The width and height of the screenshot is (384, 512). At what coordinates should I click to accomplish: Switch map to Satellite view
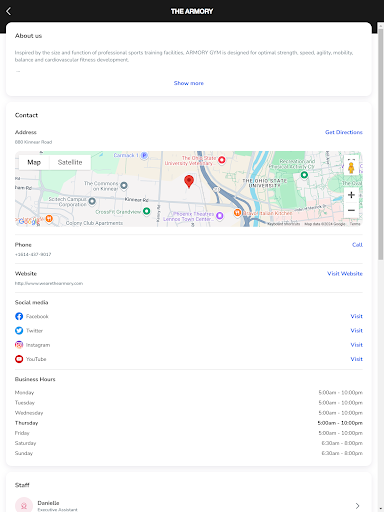[x=70, y=162]
